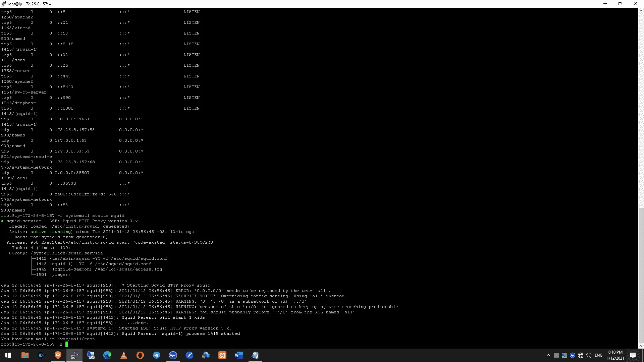Open the orange Opera-style ring icon
Image resolution: width=644 pixels, height=362 pixels.
(140, 355)
